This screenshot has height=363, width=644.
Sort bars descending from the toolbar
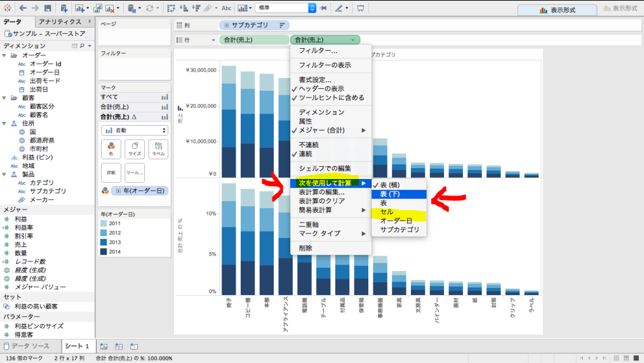[x=196, y=8]
